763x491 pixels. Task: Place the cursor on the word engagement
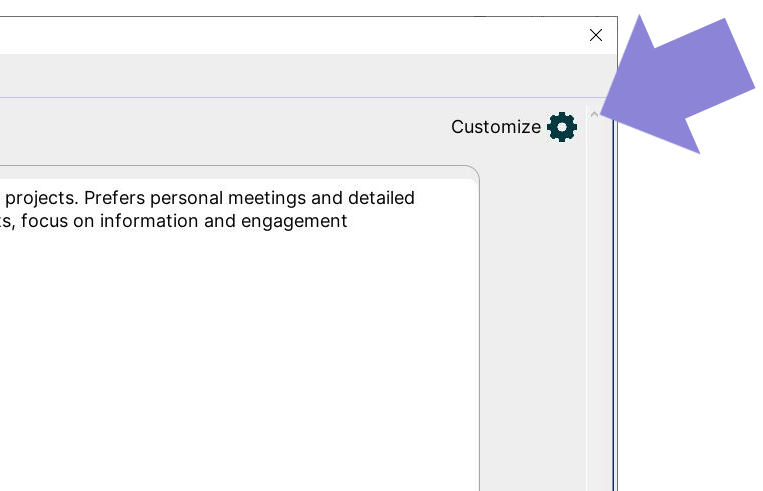pyautogui.click(x=294, y=221)
